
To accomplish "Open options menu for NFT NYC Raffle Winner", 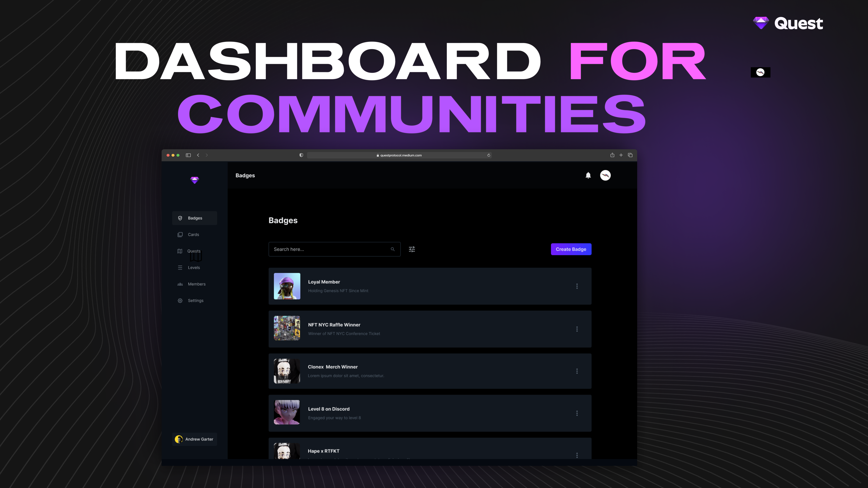I will pos(577,329).
